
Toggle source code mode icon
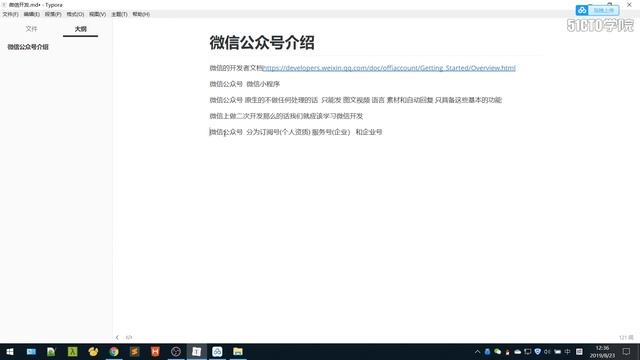tap(129, 338)
